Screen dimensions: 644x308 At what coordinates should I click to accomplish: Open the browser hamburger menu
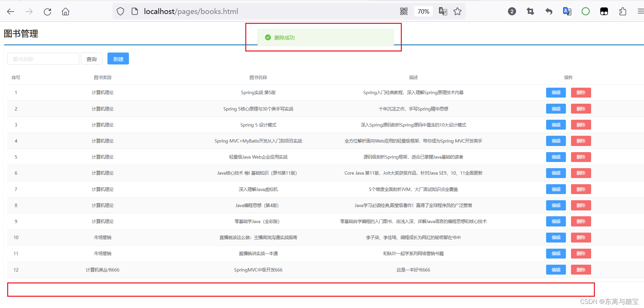(641, 12)
